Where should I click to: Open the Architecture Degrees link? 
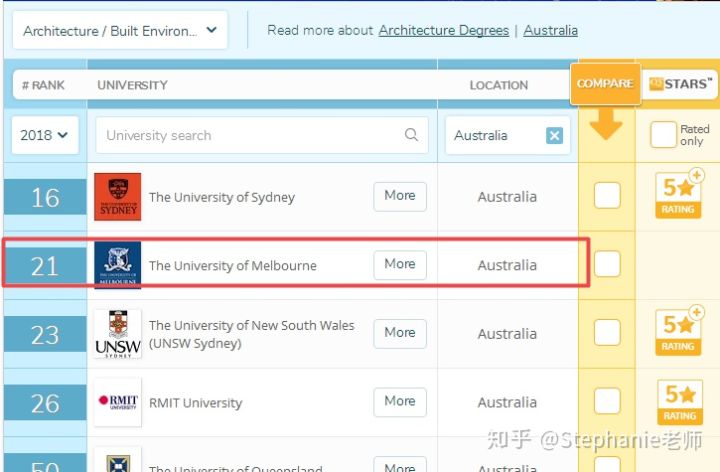click(444, 30)
